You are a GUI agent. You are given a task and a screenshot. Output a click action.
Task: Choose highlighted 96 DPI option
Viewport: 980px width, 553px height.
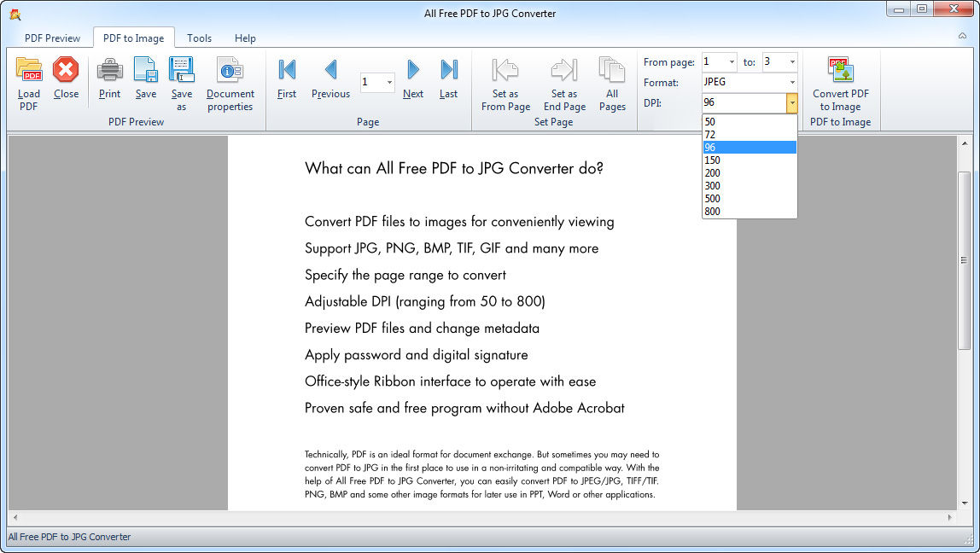[x=750, y=148]
